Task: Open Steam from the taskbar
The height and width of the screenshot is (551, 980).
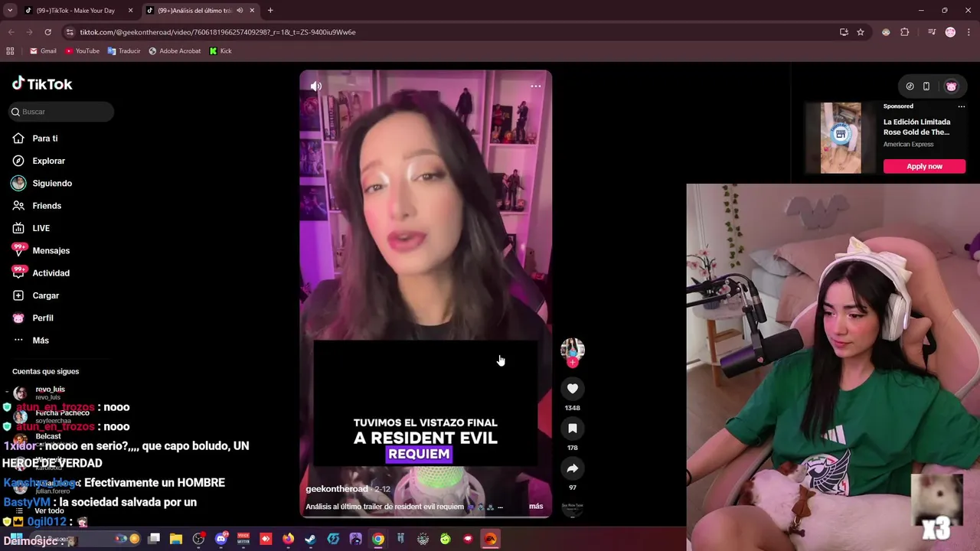Action: coord(310,539)
